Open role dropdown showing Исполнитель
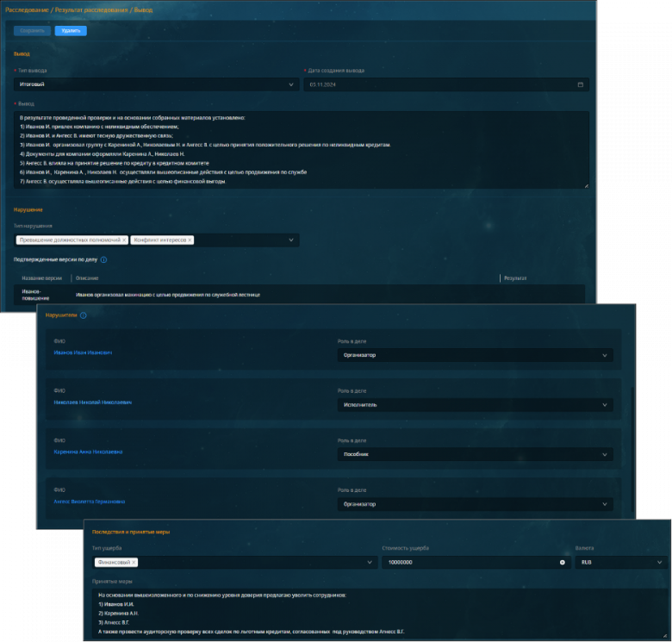Image resolution: width=672 pixels, height=642 pixels. 605,404
